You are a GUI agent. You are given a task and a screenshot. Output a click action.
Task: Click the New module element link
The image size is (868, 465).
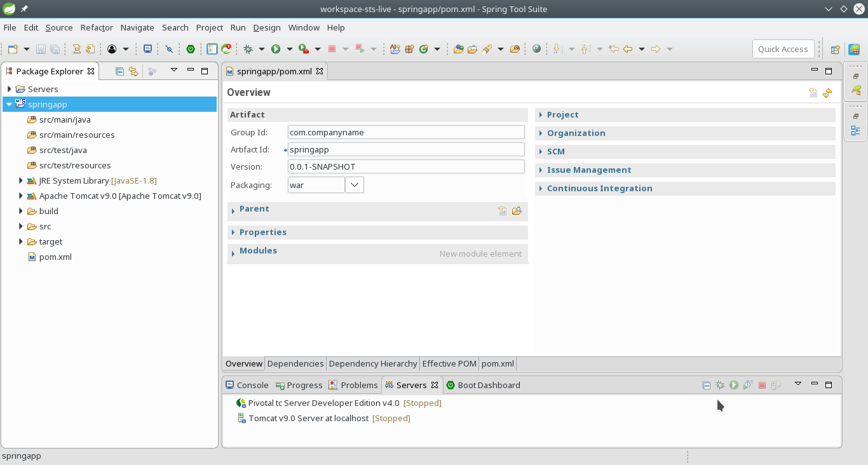[x=480, y=253]
